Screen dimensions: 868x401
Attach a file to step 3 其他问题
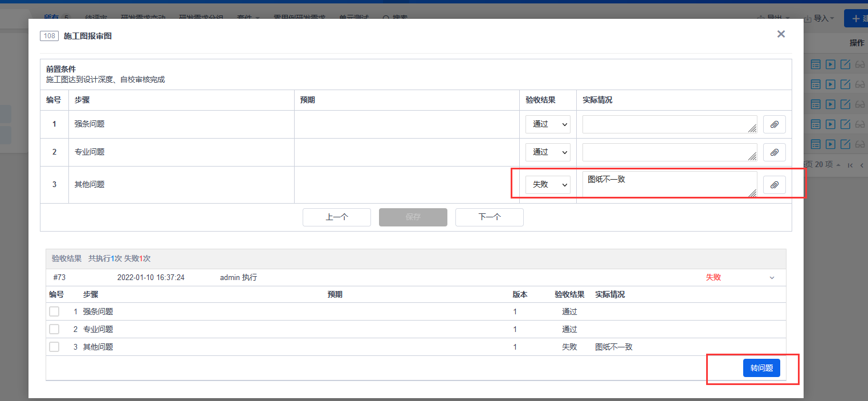(774, 185)
